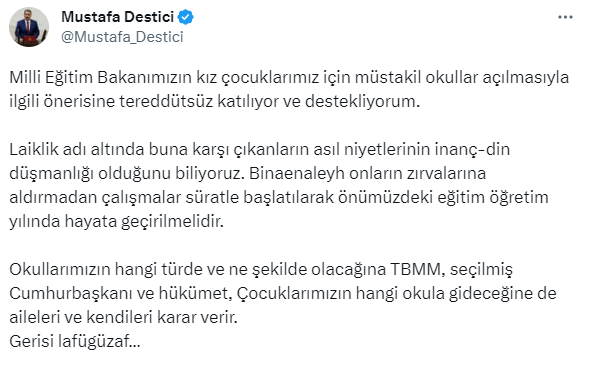The image size is (589, 367).
Task: Click the line starting 'Laiklik adı altında'
Action: pyautogui.click(x=260, y=150)
